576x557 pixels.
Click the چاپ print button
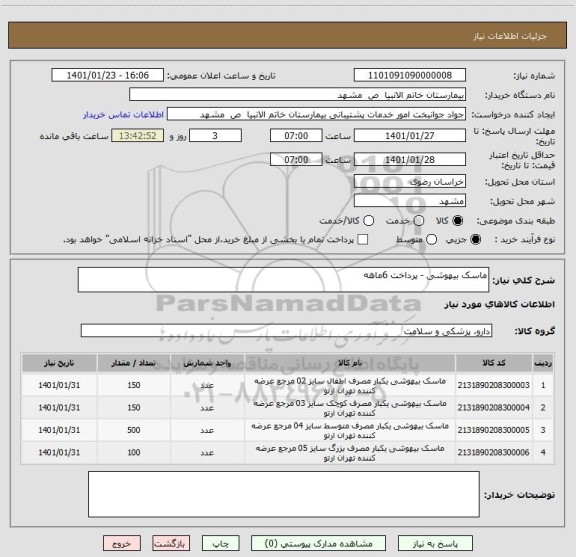coord(221,543)
